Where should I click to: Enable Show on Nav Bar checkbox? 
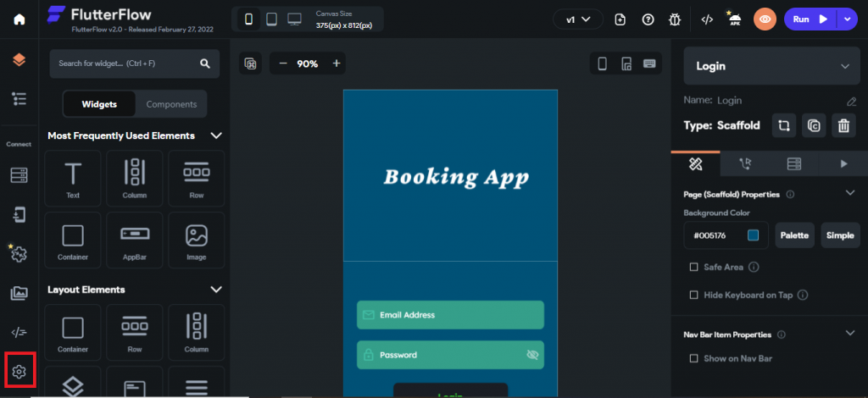[693, 358]
